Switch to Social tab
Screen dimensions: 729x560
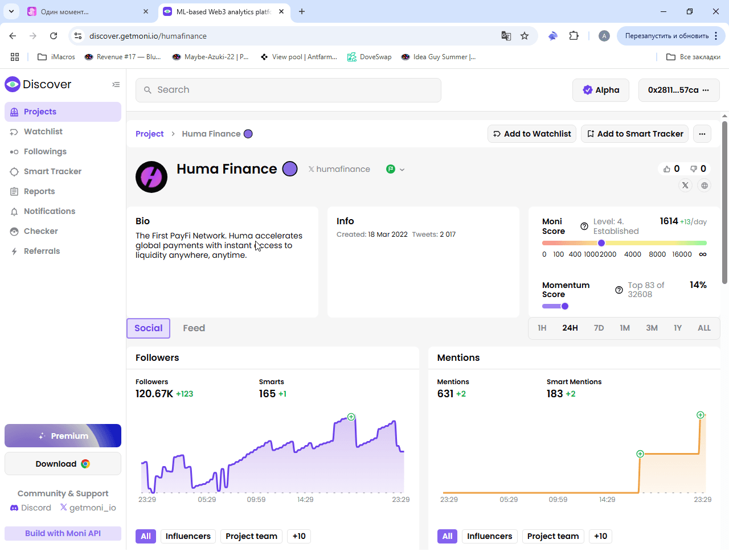[149, 328]
